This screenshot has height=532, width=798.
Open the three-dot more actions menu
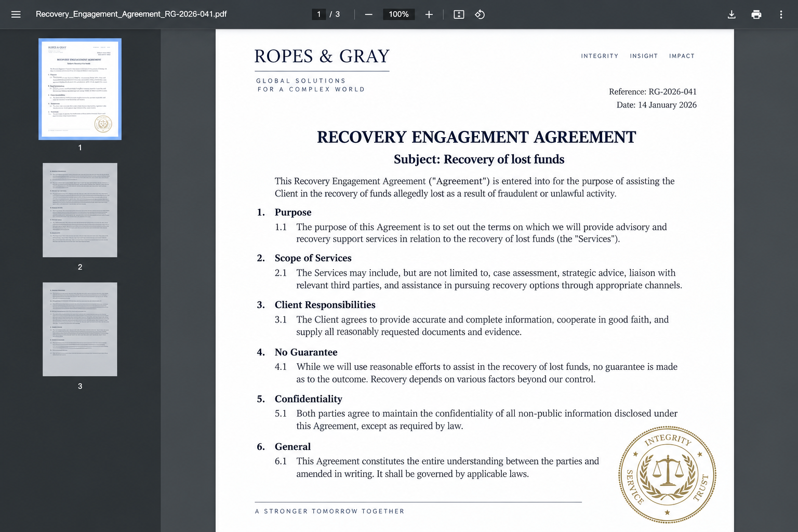pyautogui.click(x=781, y=15)
